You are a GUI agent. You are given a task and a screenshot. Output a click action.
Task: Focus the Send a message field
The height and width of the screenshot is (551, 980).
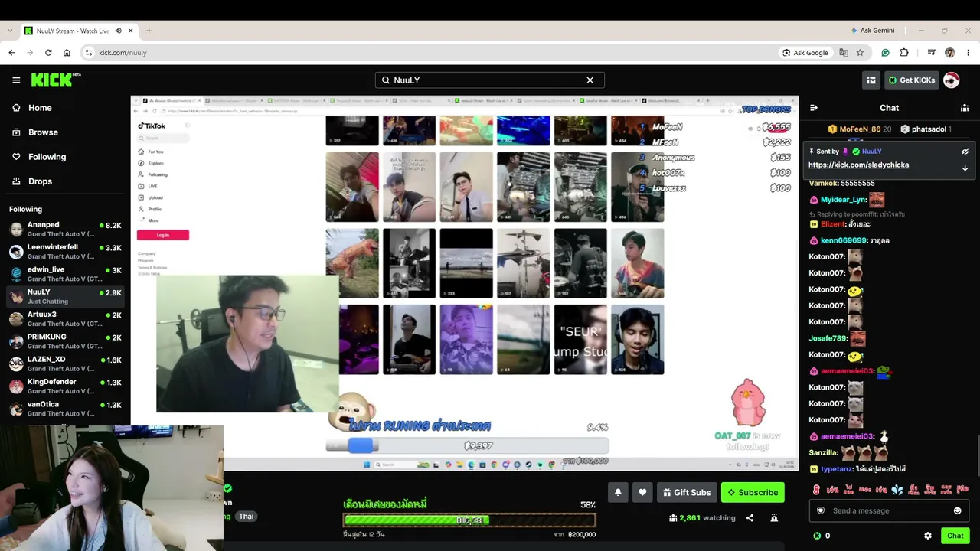(888, 510)
